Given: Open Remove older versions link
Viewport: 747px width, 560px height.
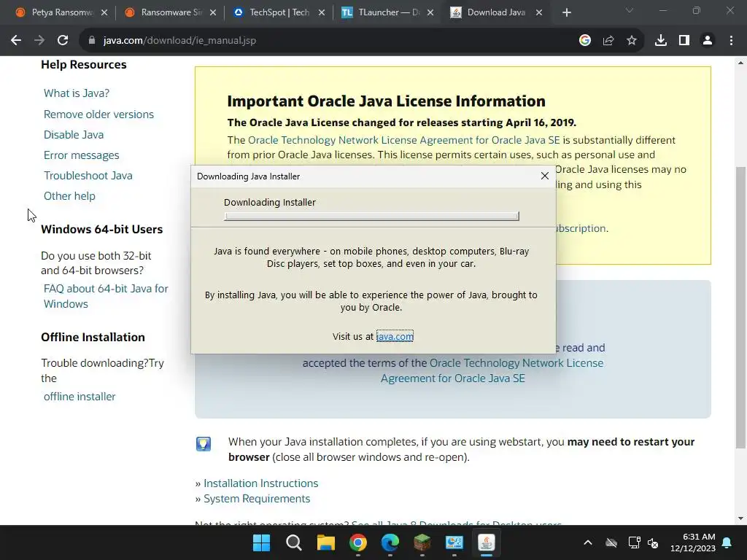Looking at the screenshot, I should [x=98, y=114].
